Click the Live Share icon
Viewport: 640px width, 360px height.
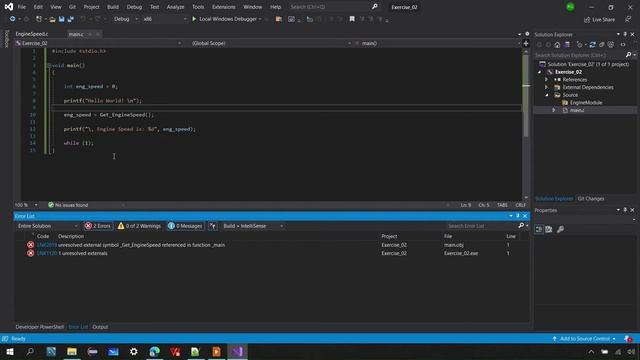pyautogui.click(x=587, y=20)
